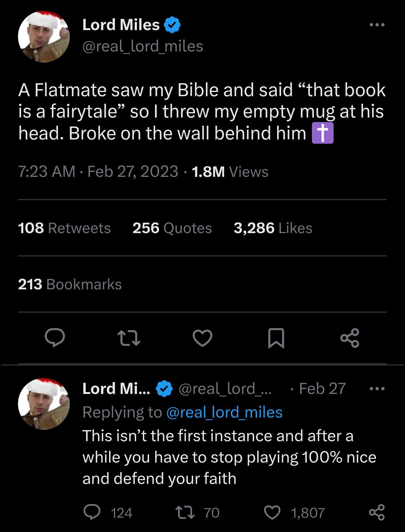
Task: Share the reply tweet
Action: point(377,512)
